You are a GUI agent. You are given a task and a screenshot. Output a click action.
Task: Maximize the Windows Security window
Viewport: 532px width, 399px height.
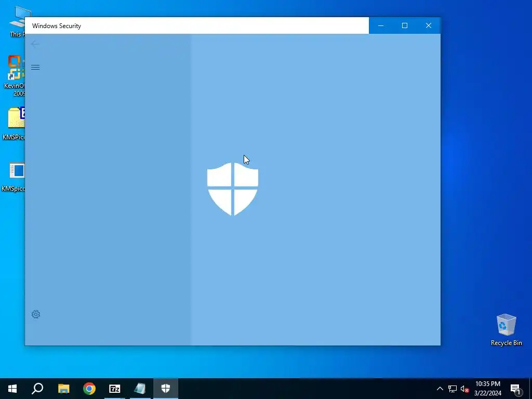click(x=404, y=25)
